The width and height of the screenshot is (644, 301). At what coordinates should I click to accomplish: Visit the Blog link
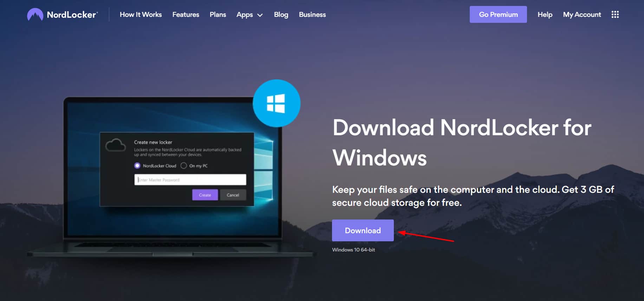[x=281, y=14]
